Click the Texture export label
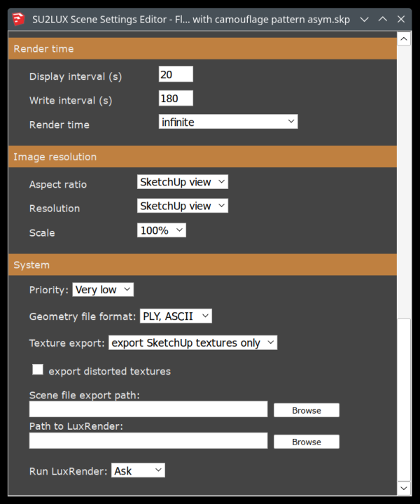The width and height of the screenshot is (420, 504). coord(66,343)
